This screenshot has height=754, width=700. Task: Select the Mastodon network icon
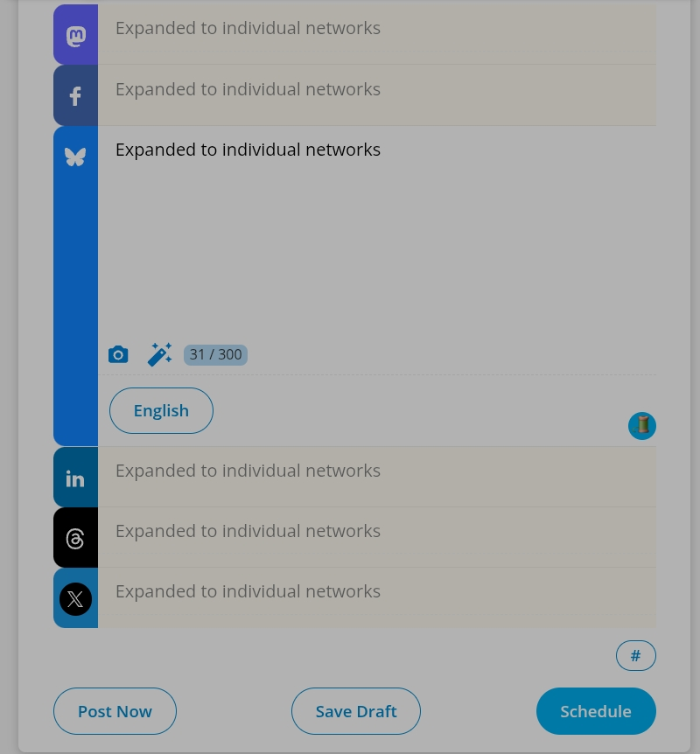(76, 36)
